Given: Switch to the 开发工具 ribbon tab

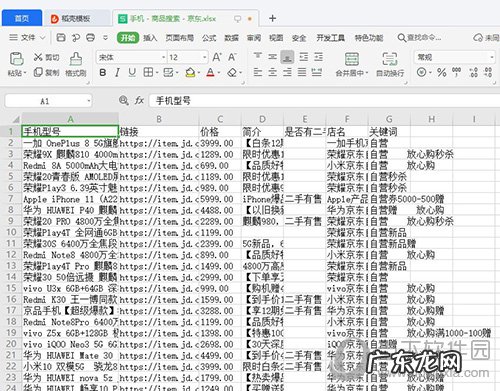Looking at the screenshot, I should (x=330, y=38).
